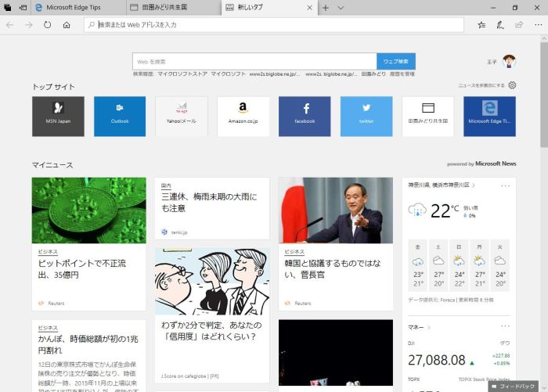The width and height of the screenshot is (548, 392).
Task: Open weather card more options menu
Action: (505, 185)
